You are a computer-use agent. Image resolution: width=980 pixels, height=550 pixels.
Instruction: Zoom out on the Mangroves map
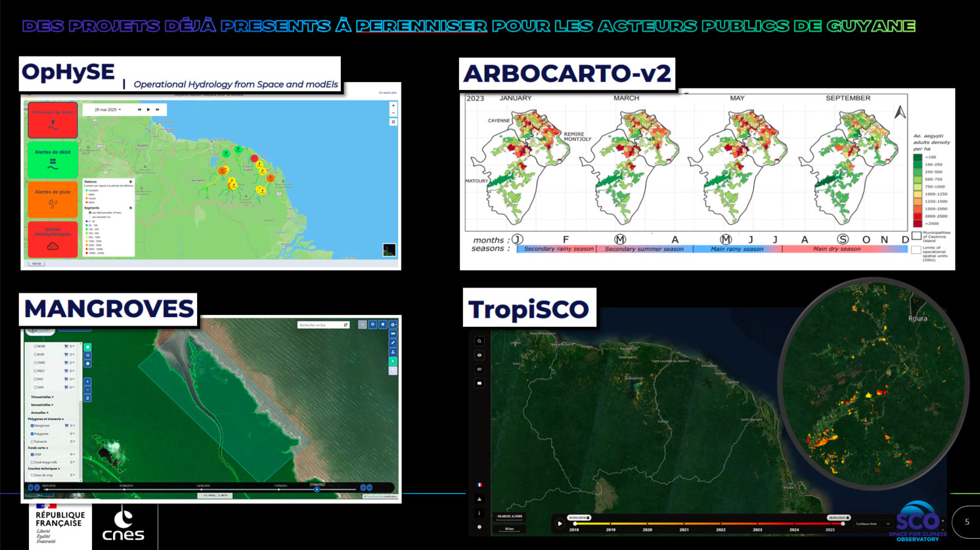pyautogui.click(x=87, y=390)
